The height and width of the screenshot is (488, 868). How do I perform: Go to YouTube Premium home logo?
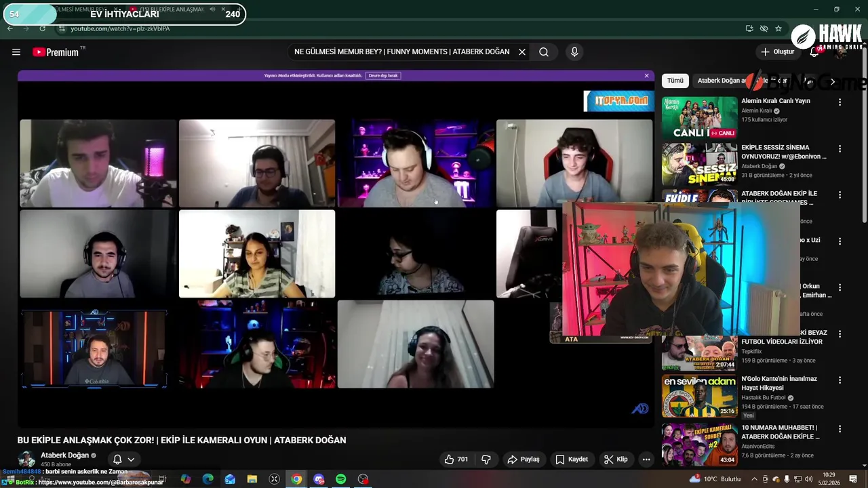click(x=56, y=52)
